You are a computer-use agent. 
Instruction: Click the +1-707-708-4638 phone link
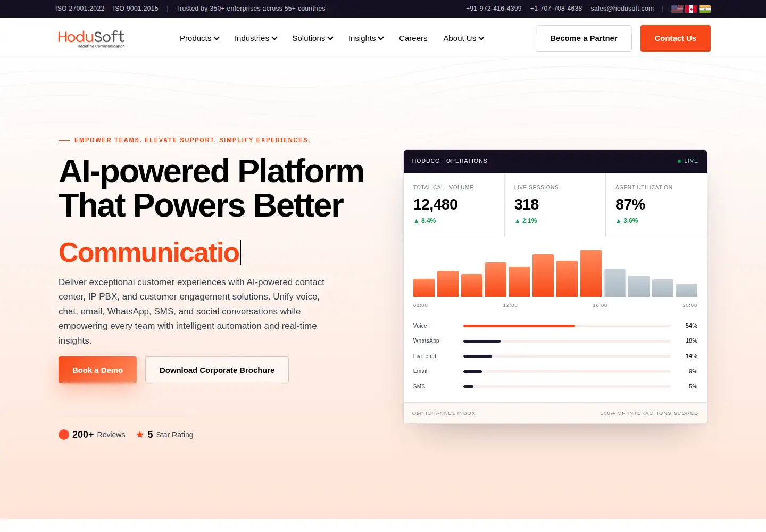click(556, 9)
